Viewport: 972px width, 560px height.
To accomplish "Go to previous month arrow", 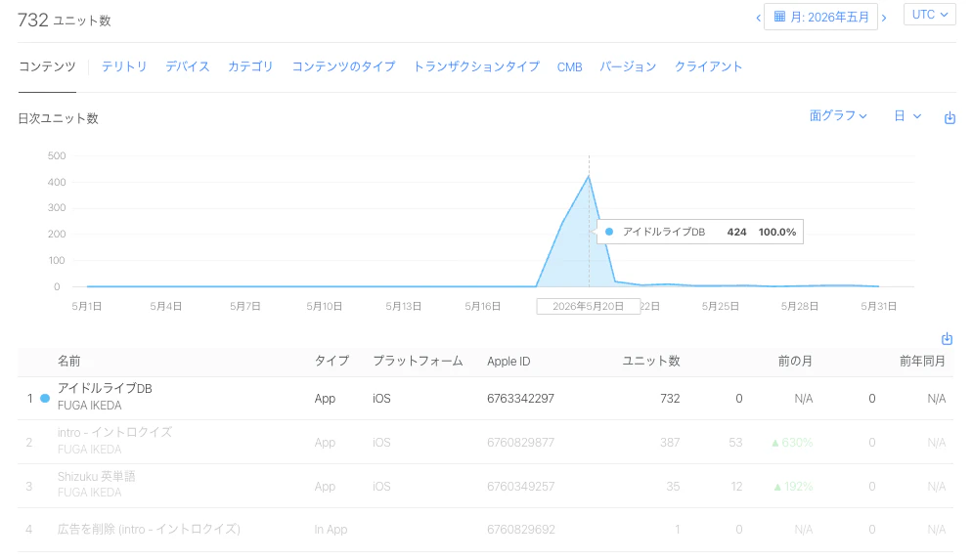I will pyautogui.click(x=758, y=18).
